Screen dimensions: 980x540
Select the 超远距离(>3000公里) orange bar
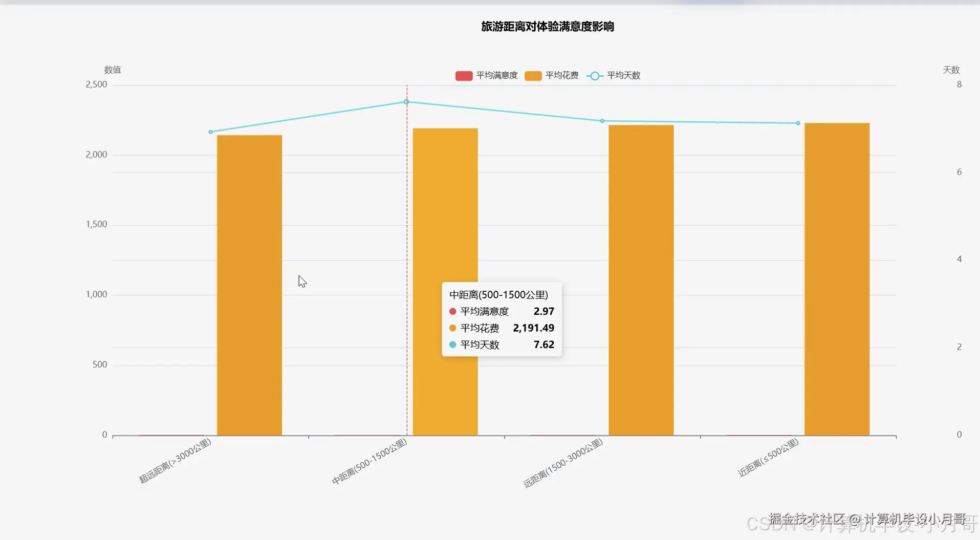249,285
